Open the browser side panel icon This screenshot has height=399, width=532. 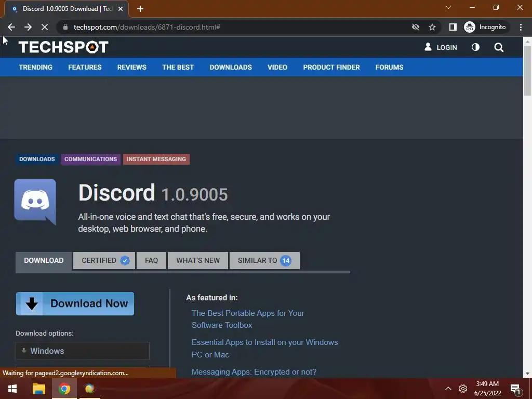[x=453, y=27]
